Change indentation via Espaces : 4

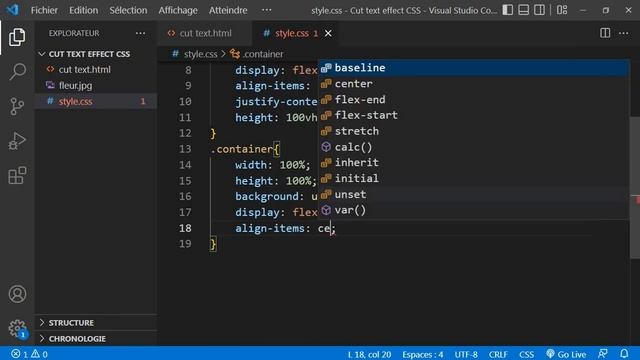click(422, 354)
